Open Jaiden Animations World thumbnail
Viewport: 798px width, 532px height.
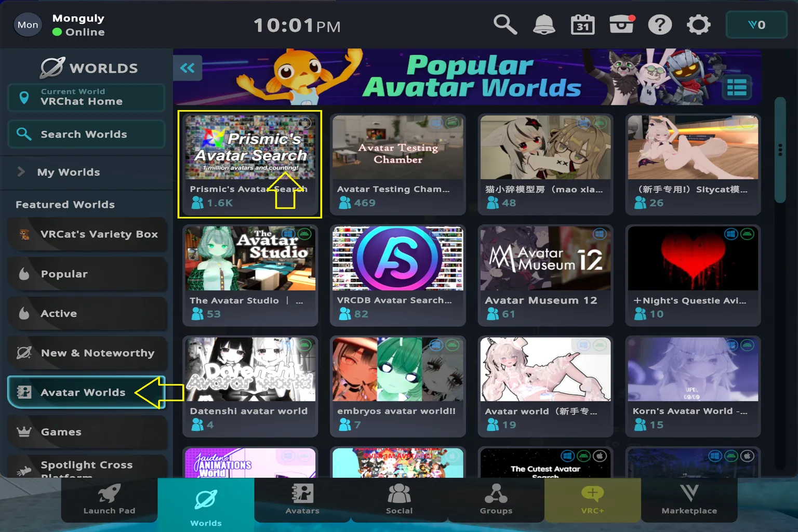(250, 463)
